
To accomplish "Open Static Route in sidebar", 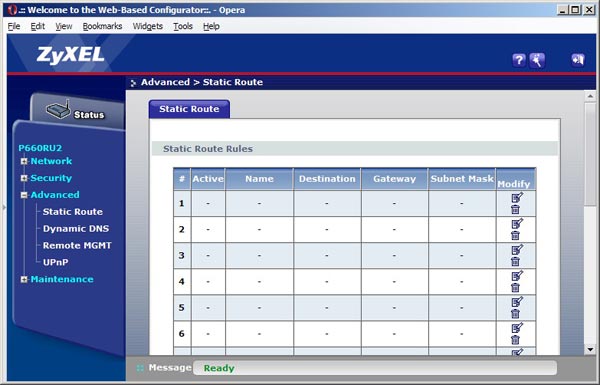I will (73, 212).
